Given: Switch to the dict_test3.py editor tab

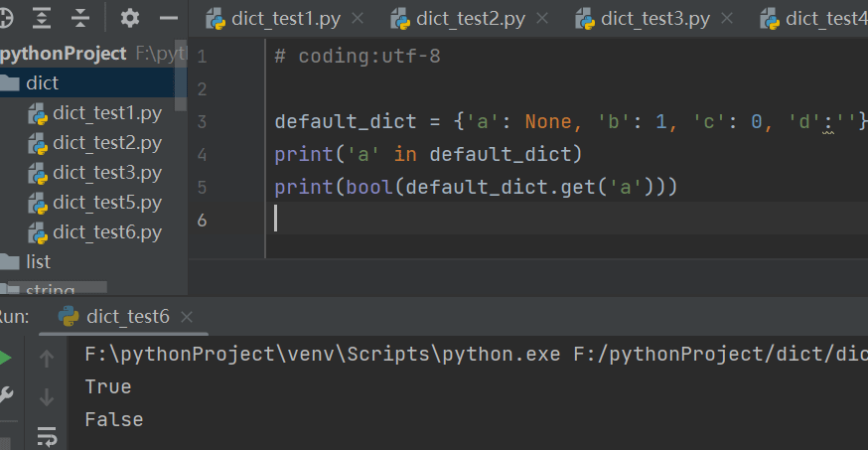Looking at the screenshot, I should pyautogui.click(x=654, y=19).
